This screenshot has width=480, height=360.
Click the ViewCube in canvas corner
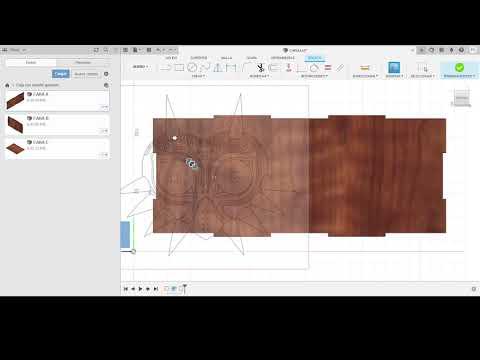461,98
